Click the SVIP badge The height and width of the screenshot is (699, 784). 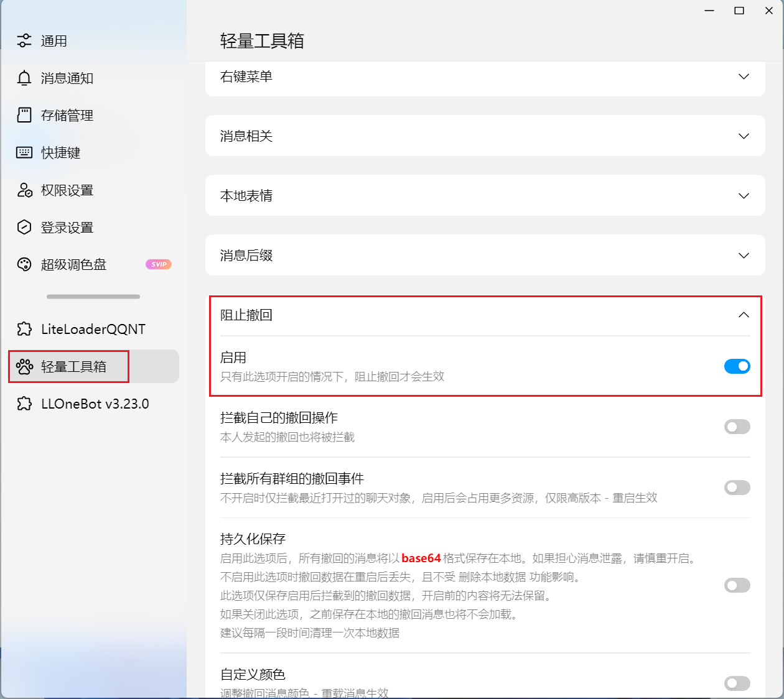(159, 264)
